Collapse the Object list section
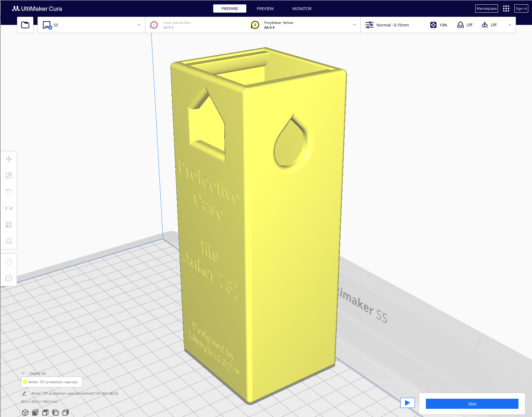The width and height of the screenshot is (532, 417). pos(23,373)
